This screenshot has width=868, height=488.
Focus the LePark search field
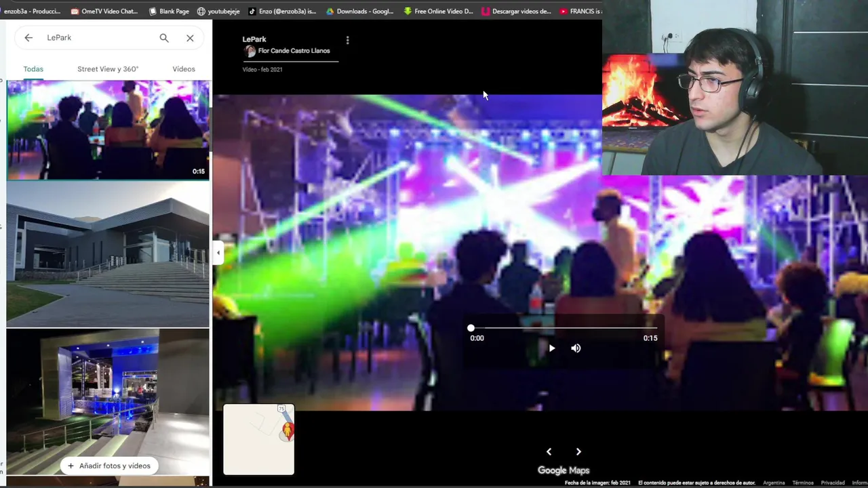point(98,38)
